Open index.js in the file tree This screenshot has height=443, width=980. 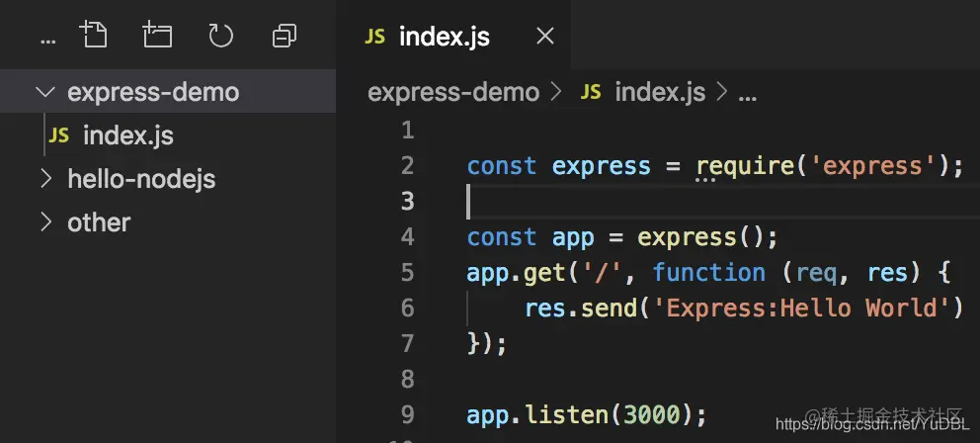[x=127, y=135]
